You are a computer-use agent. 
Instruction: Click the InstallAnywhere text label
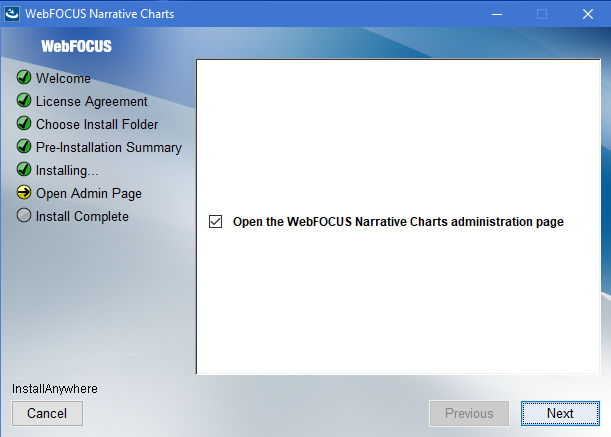[x=55, y=389]
